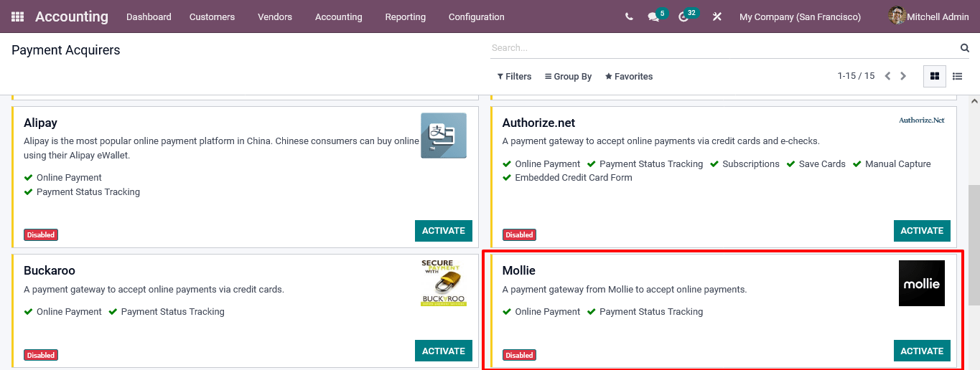Open the Group By dropdown
The width and height of the screenshot is (980, 370).
pos(568,77)
